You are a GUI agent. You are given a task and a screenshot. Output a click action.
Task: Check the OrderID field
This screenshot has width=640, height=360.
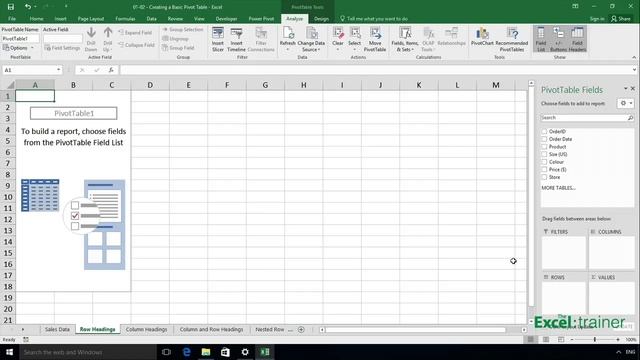[544, 131]
